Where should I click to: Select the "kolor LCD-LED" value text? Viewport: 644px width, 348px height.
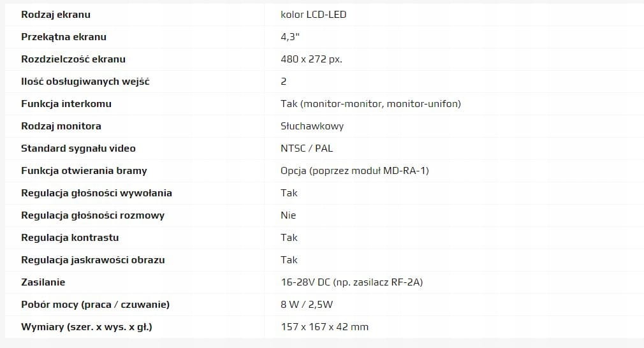(x=313, y=15)
